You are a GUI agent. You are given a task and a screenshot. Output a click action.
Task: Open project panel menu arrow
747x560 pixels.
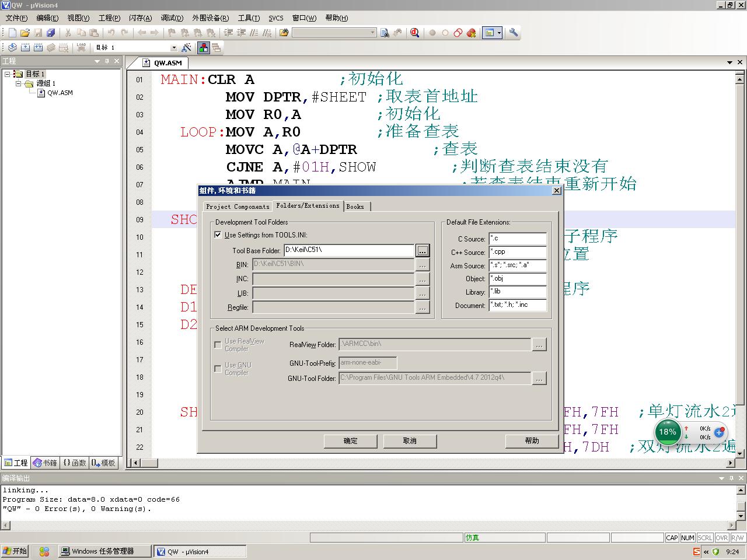pos(97,61)
